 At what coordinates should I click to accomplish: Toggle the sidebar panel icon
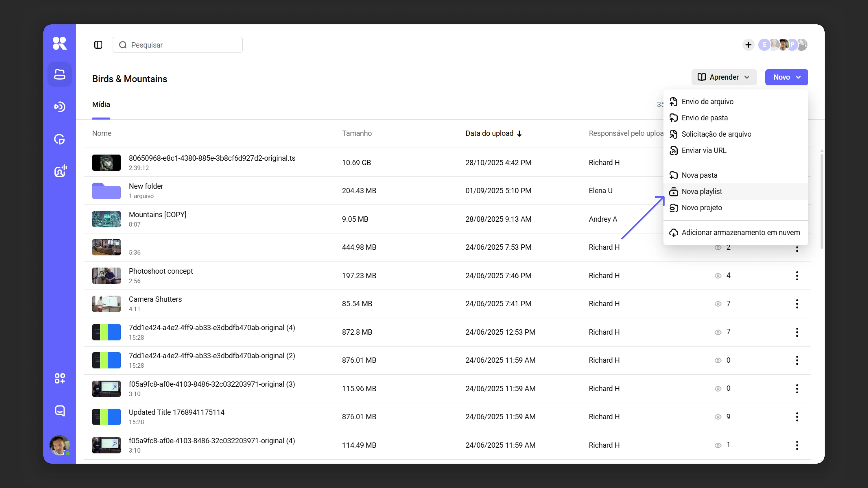(98, 45)
